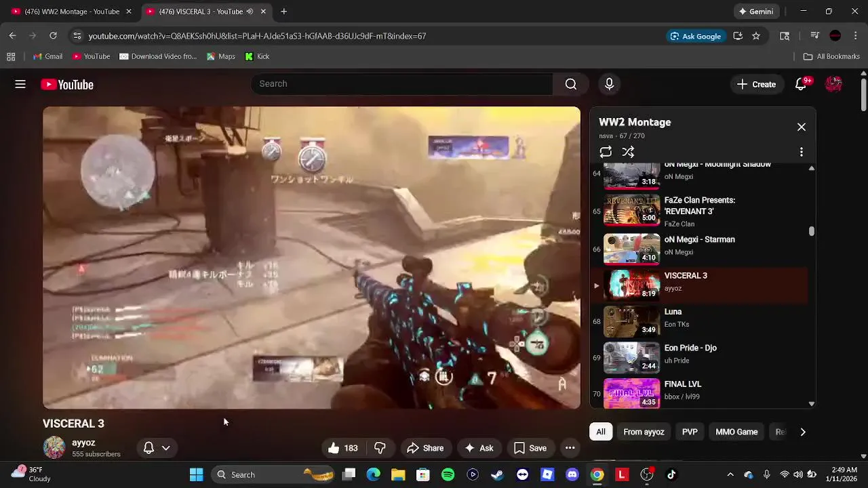Share the video
This screenshot has width=868, height=488.
point(425,448)
